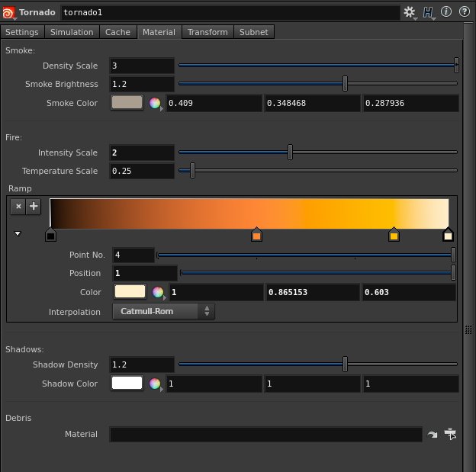476x472 pixels.
Task: Jump to Debris Material operator arrow
Action: tap(433, 435)
